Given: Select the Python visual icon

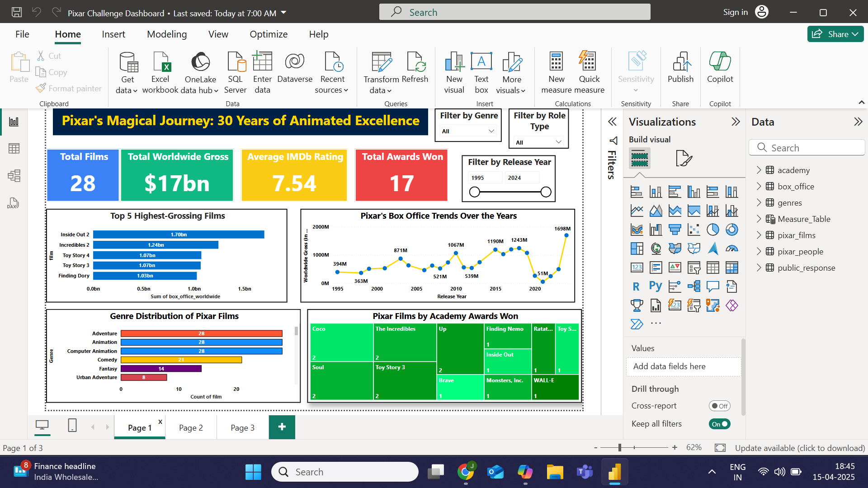Looking at the screenshot, I should (656, 286).
